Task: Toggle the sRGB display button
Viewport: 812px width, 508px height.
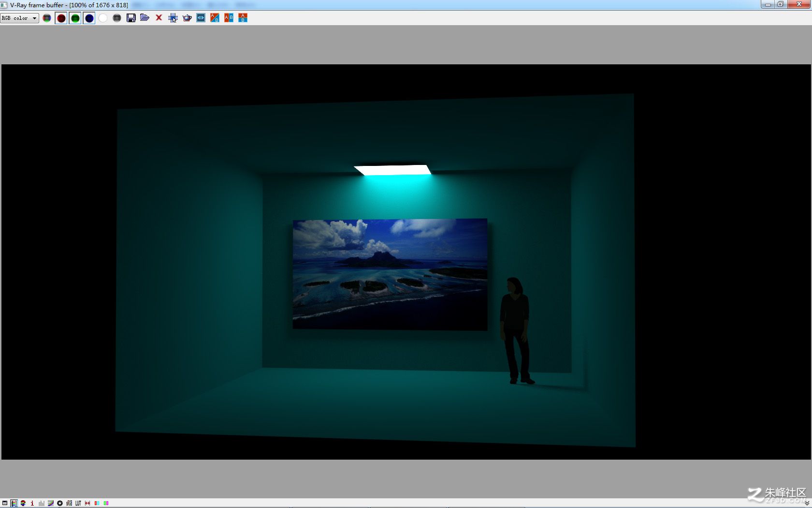Action: pos(69,503)
